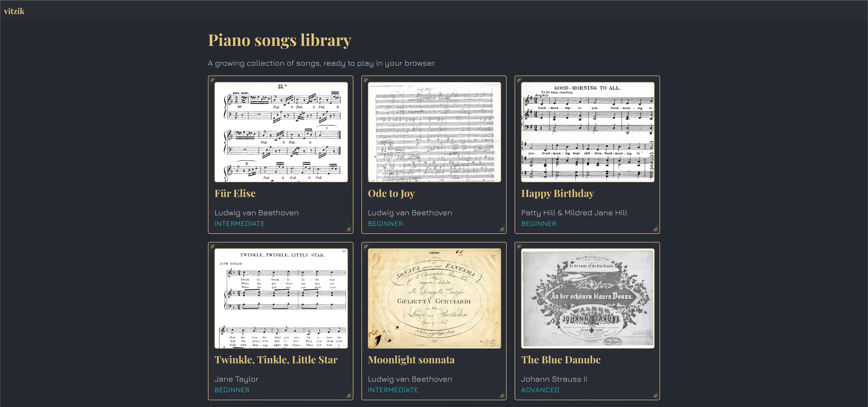868x407 pixels.
Task: Open the Good-Morning to All sheet thumbnail
Action: (588, 132)
